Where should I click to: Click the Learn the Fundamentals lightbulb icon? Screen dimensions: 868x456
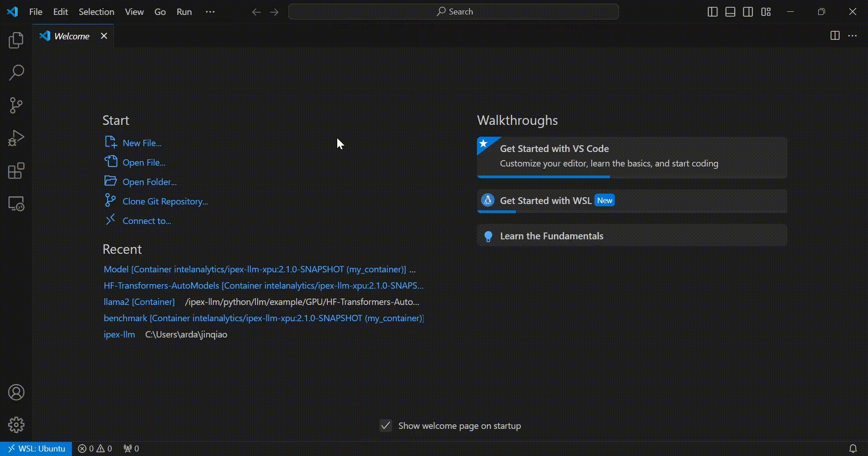click(488, 236)
